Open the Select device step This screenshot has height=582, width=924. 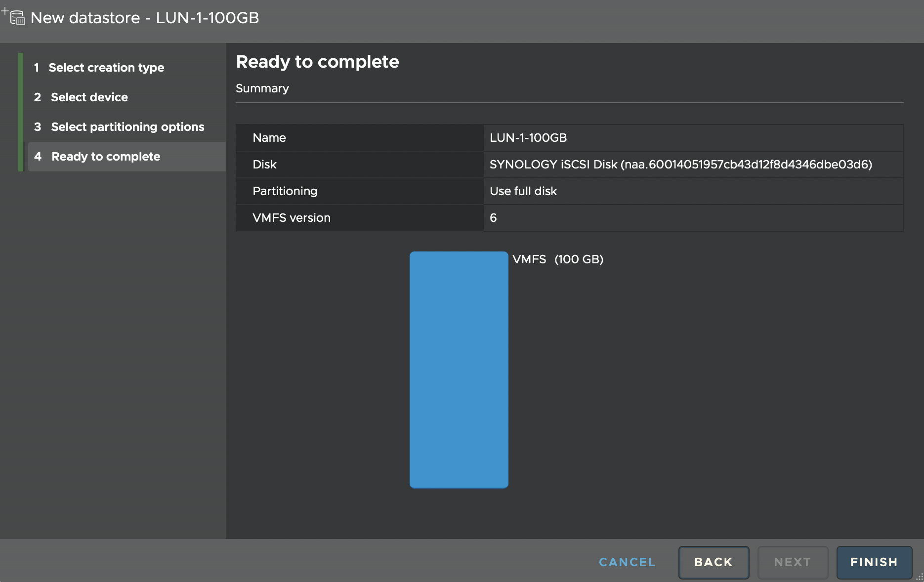[x=89, y=97]
